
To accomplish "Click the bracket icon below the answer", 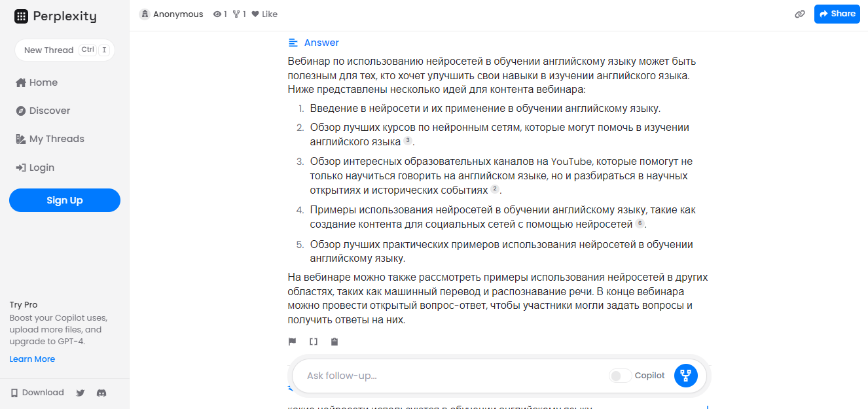I will pyautogui.click(x=313, y=341).
